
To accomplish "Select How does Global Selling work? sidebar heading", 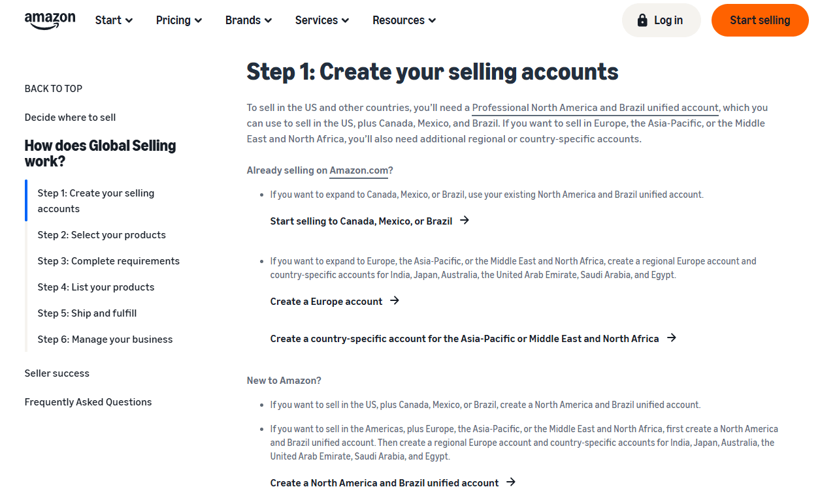I will (100, 153).
